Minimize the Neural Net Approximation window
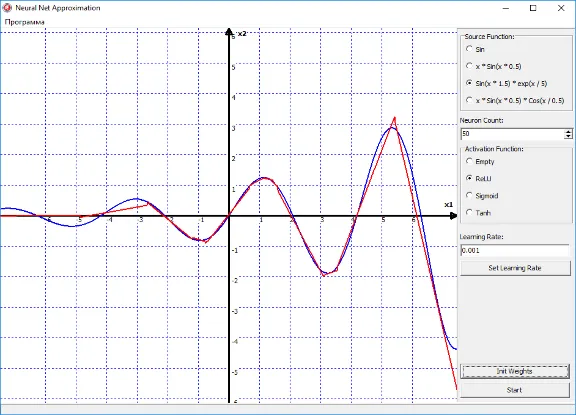576x415 pixels. coord(506,8)
